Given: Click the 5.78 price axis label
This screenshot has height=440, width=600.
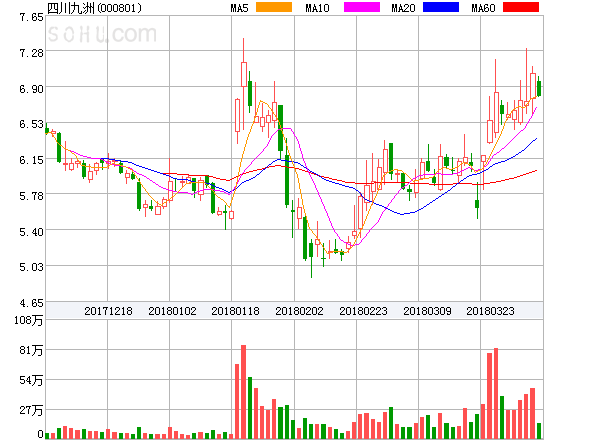Looking at the screenshot, I should click(31, 196).
